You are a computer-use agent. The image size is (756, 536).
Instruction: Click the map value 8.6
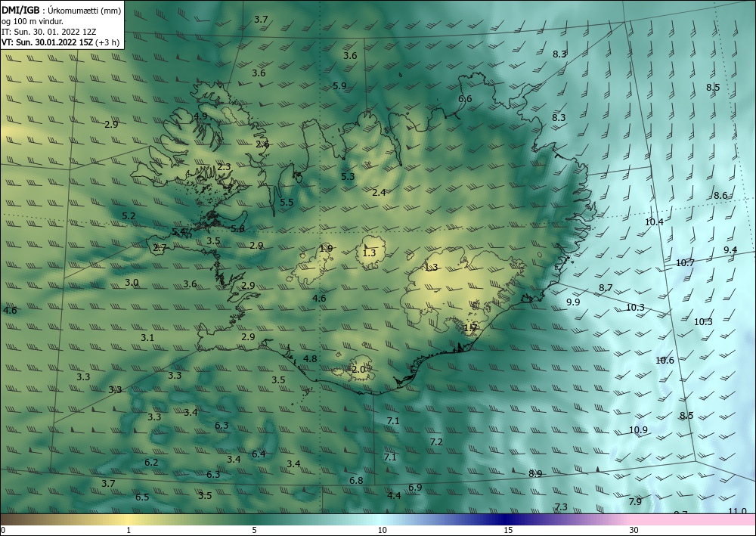tap(720, 196)
